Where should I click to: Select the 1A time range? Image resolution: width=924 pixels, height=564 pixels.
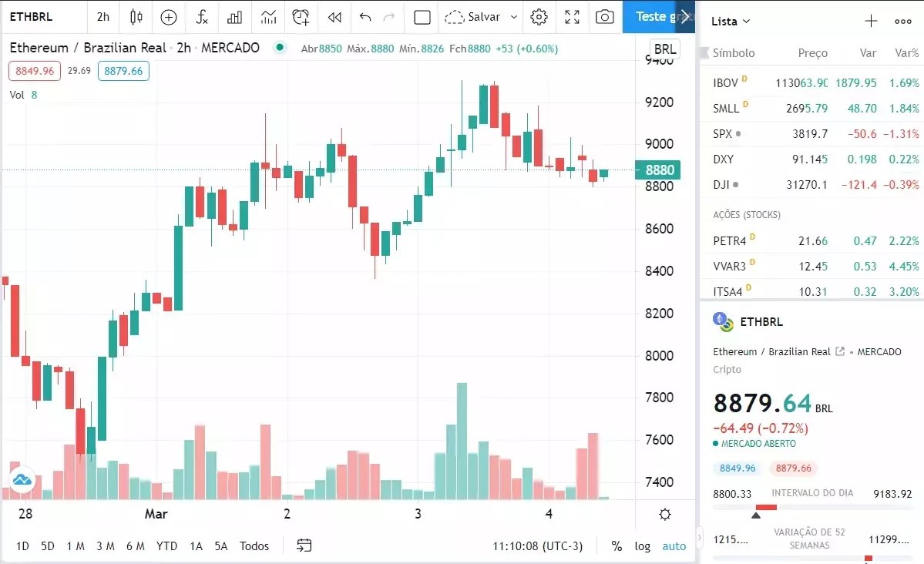click(197, 546)
